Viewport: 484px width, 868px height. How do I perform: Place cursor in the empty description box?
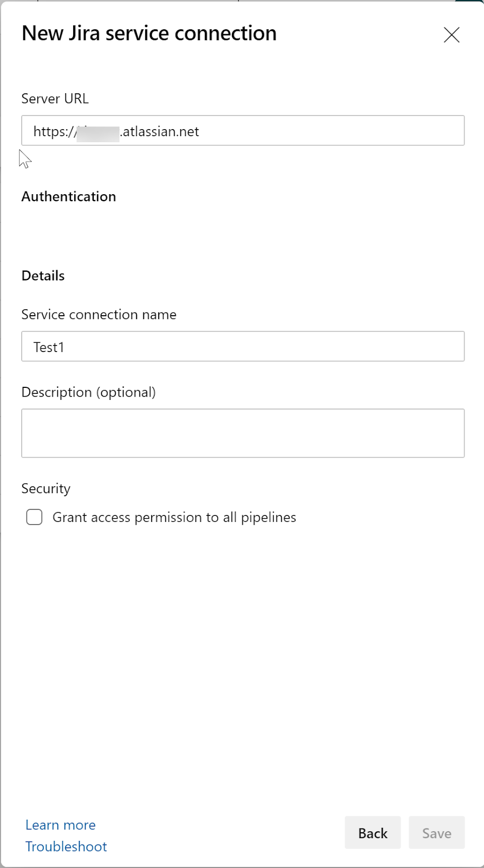click(243, 433)
